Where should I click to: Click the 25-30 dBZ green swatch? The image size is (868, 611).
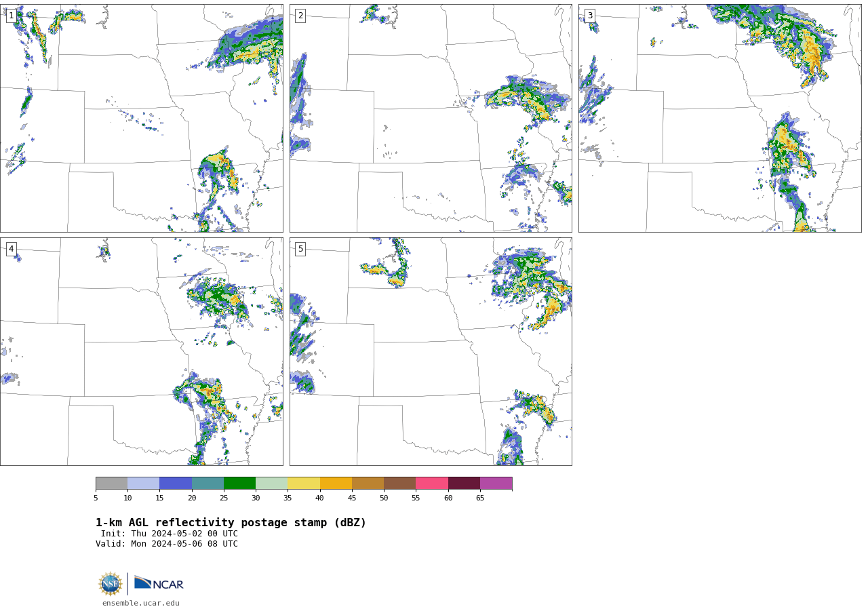click(x=239, y=484)
